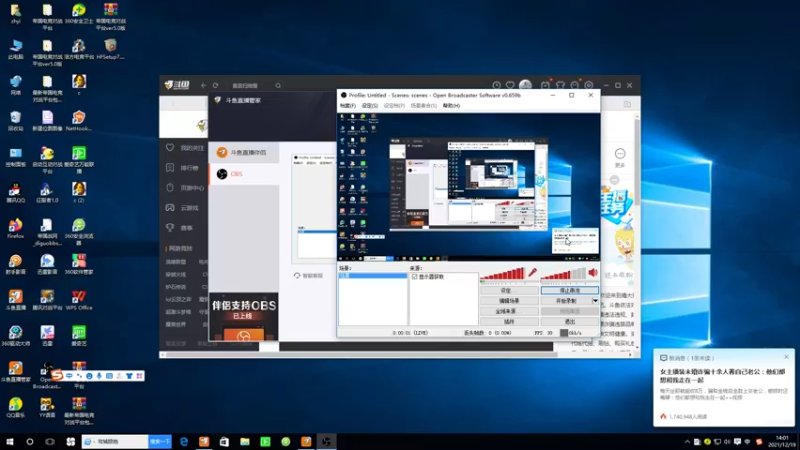Click the 更多 button on the Douyu page
Image resolution: width=800 pixels, height=450 pixels.
point(620,158)
